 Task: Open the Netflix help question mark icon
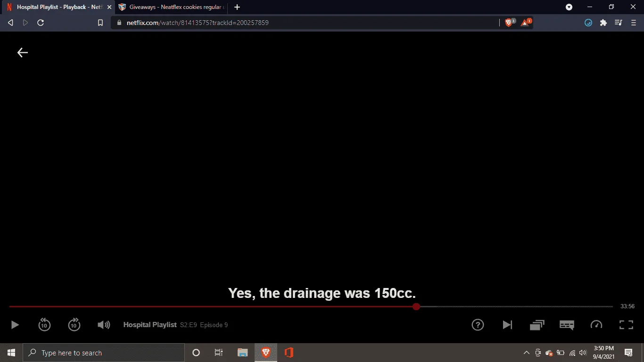click(x=478, y=325)
